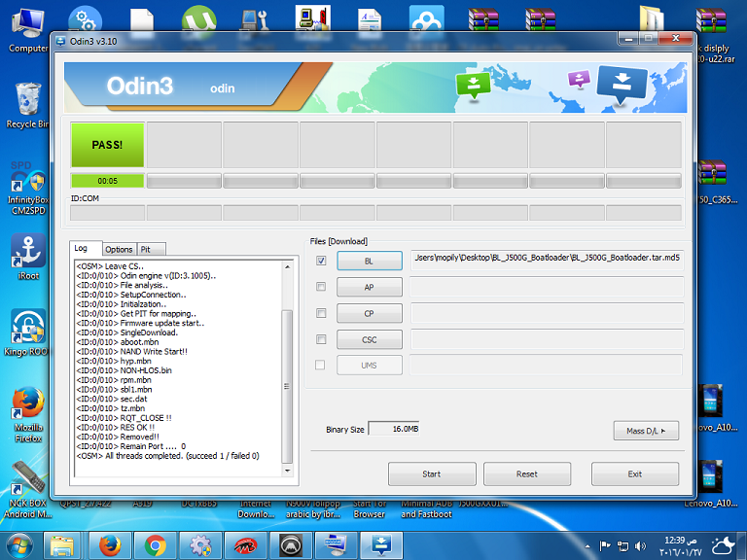Click the BL file path field
Viewport: 747px width, 560px height.
tap(547, 260)
